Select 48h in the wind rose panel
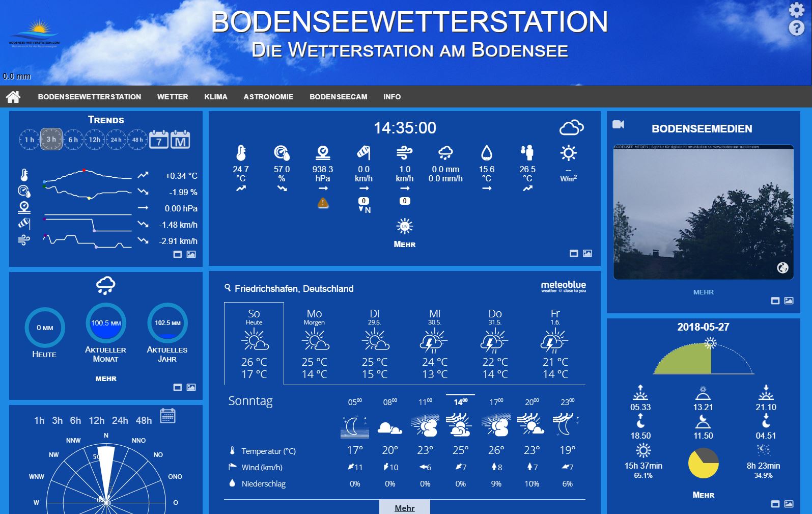This screenshot has height=514, width=812. click(x=144, y=420)
